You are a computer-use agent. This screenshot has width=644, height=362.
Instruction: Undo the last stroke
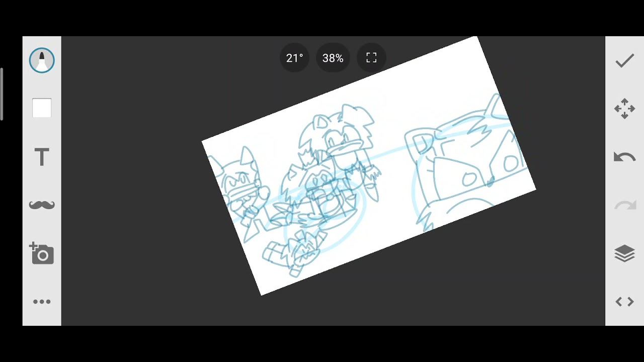[624, 157]
